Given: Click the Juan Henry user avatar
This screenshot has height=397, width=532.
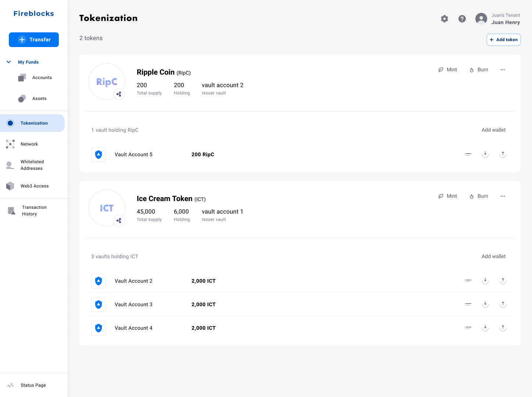Looking at the screenshot, I should [481, 19].
